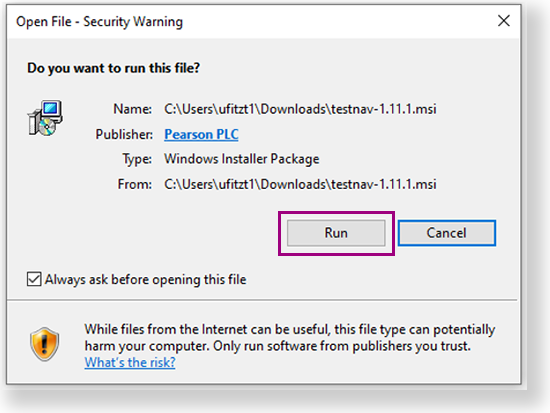Image resolution: width=550 pixels, height=413 pixels.
Task: Open the "What's the risk?" link
Action: click(x=130, y=362)
